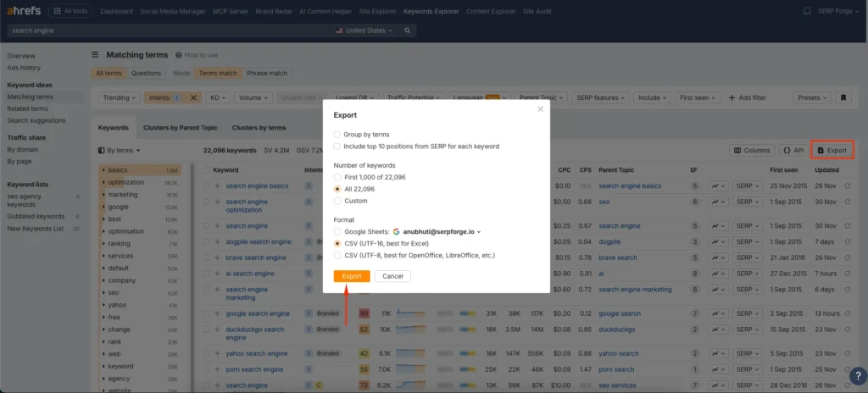868x393 pixels.
Task: Open the United States country dropdown
Action: tap(364, 31)
